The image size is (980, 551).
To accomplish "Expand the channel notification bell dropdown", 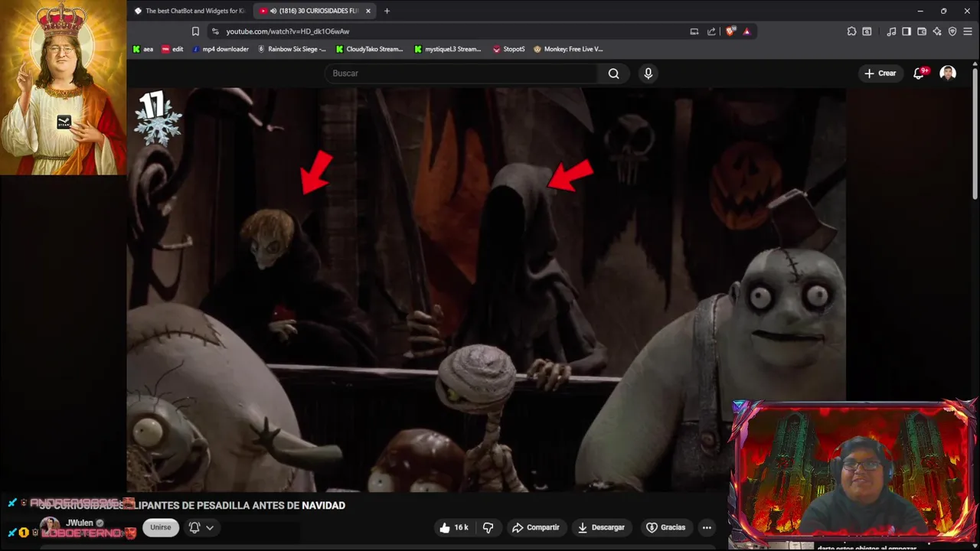I will pos(201,527).
